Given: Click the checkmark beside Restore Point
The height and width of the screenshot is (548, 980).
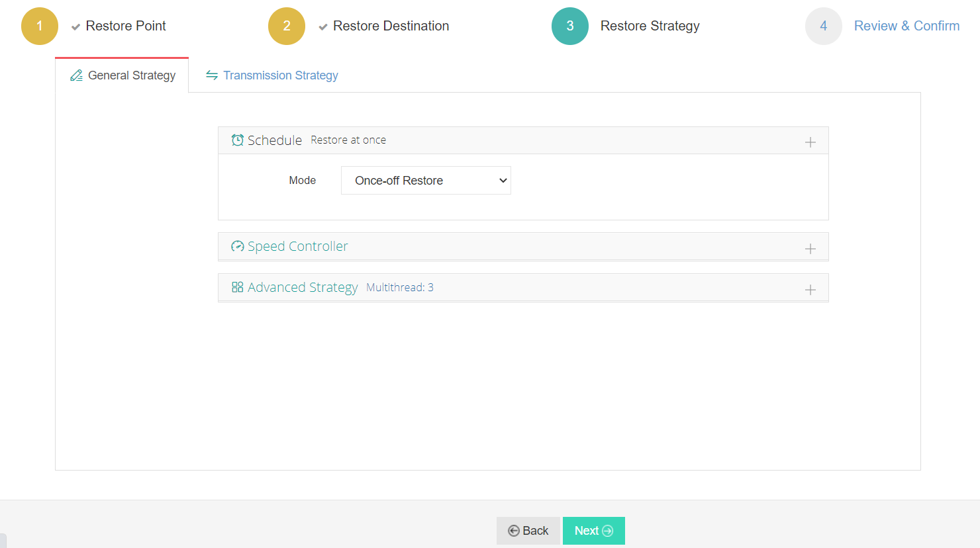Looking at the screenshot, I should click(76, 27).
